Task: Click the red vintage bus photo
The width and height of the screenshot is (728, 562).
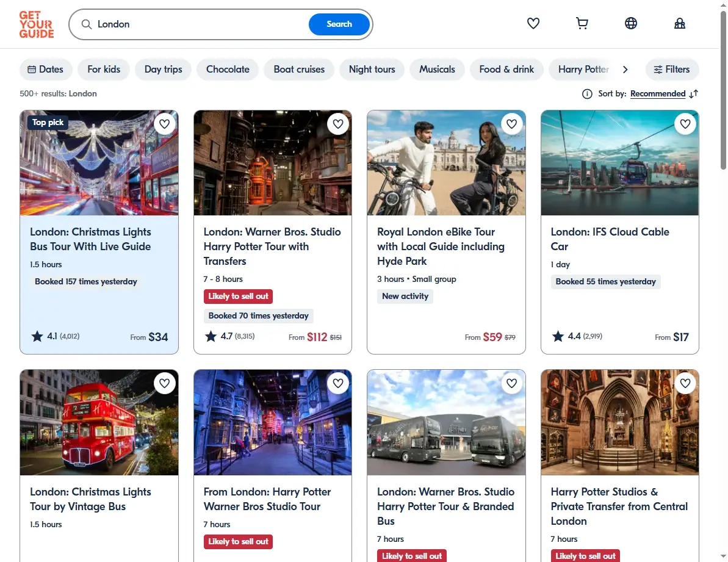Action: point(99,422)
